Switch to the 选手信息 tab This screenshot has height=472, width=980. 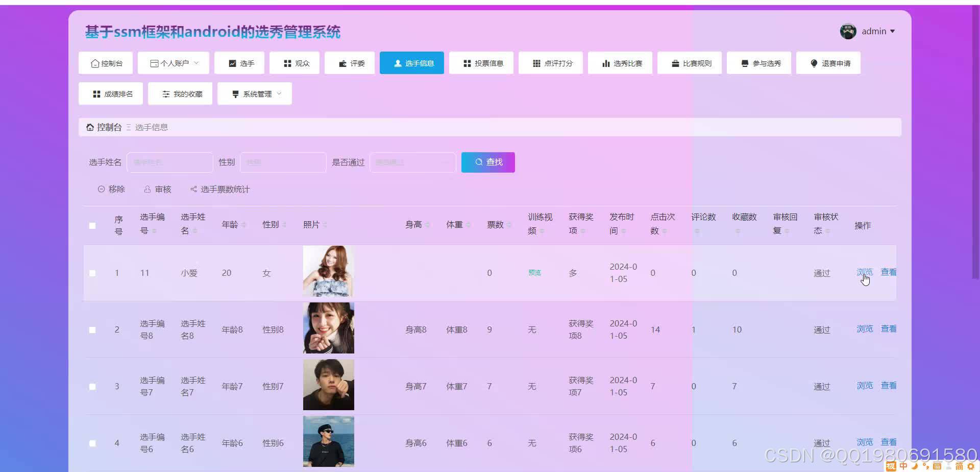click(x=411, y=63)
